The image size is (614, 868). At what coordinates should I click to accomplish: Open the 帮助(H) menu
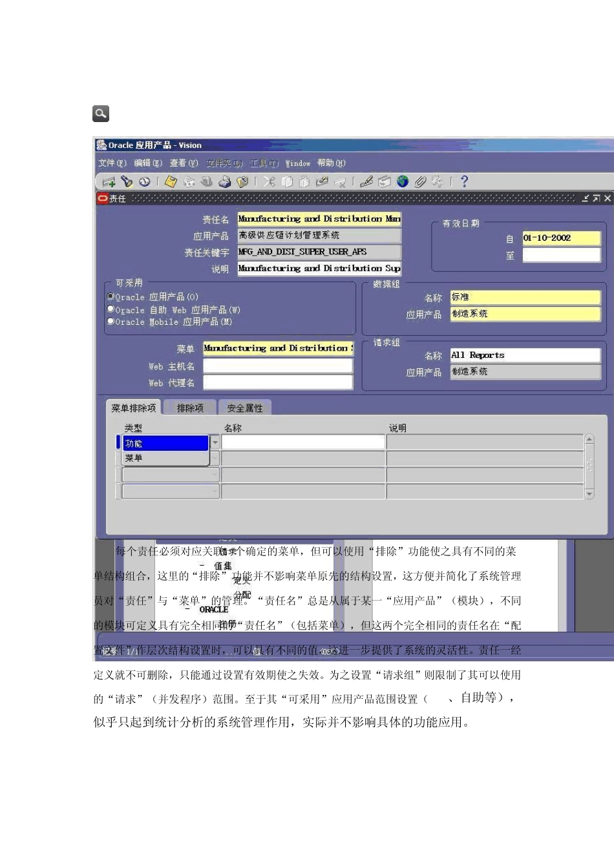click(x=331, y=163)
